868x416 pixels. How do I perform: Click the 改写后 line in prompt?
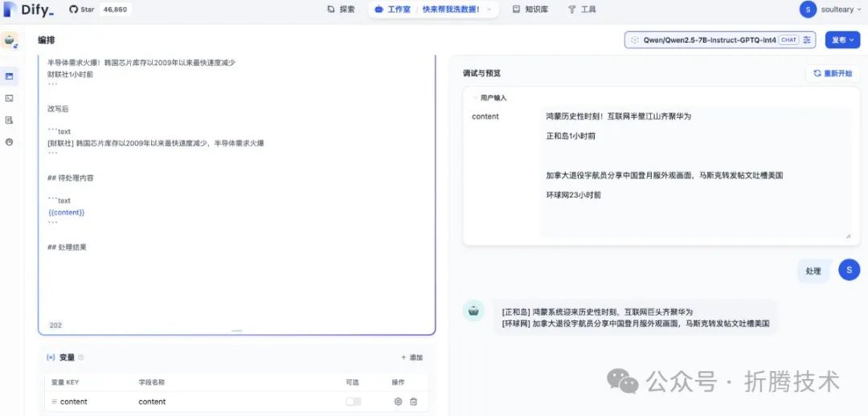[58, 109]
